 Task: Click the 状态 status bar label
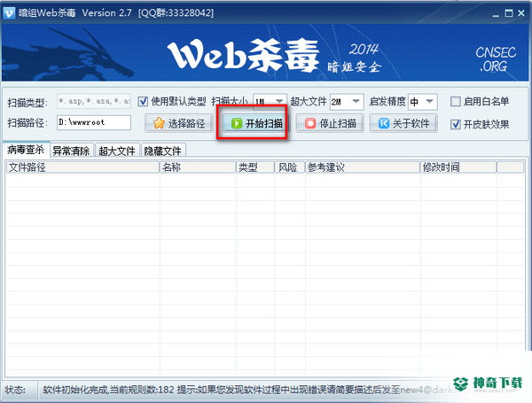(15, 390)
